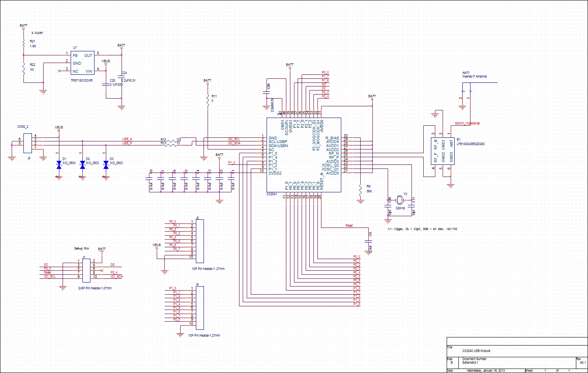Click the LFB182G45BG2D280 part number
The width and height of the screenshot is (588, 373).
pyautogui.click(x=470, y=143)
